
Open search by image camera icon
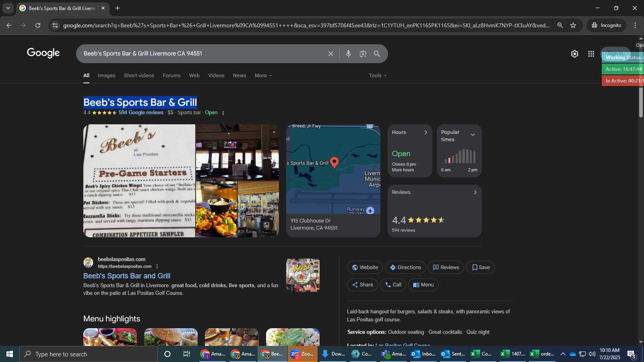click(x=363, y=53)
